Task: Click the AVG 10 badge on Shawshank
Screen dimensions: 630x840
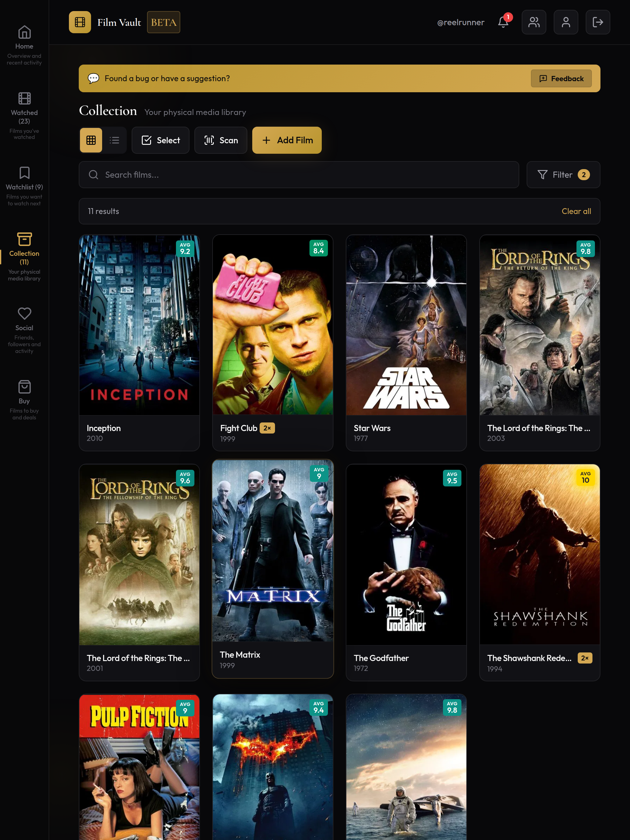Action: [x=585, y=478]
